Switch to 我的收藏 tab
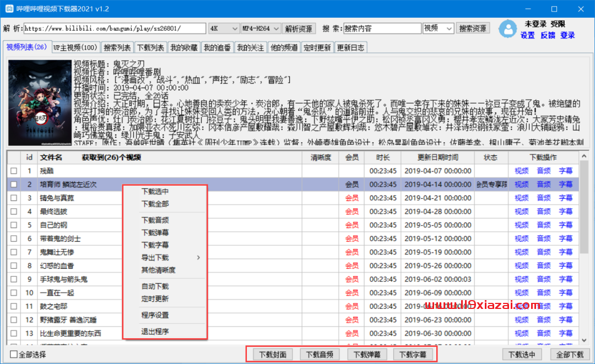 (184, 47)
